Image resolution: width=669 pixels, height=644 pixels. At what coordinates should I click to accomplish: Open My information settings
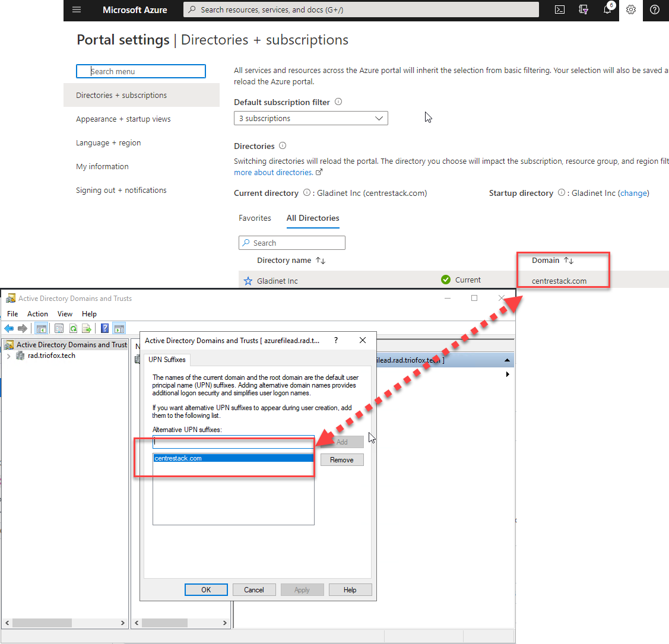tap(102, 166)
